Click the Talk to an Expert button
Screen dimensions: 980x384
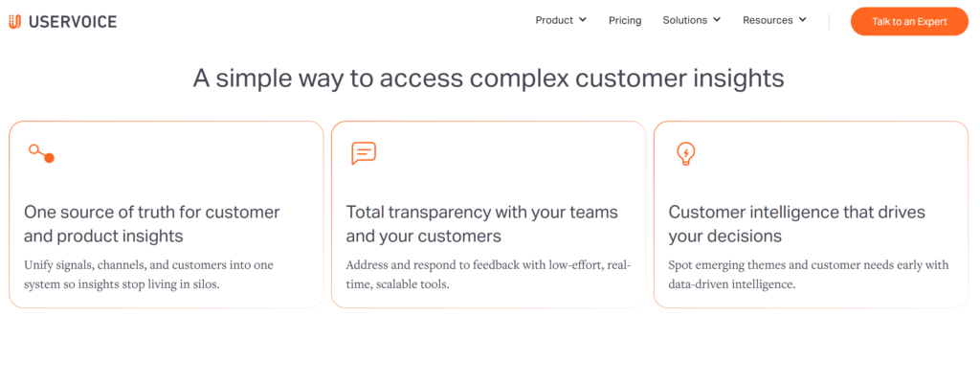[x=909, y=21]
